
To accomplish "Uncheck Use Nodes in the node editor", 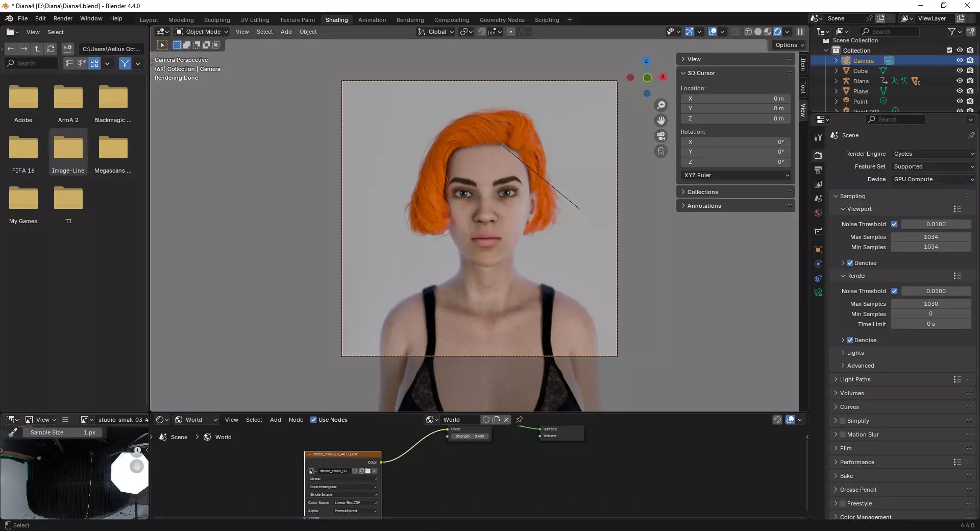I will [x=313, y=420].
